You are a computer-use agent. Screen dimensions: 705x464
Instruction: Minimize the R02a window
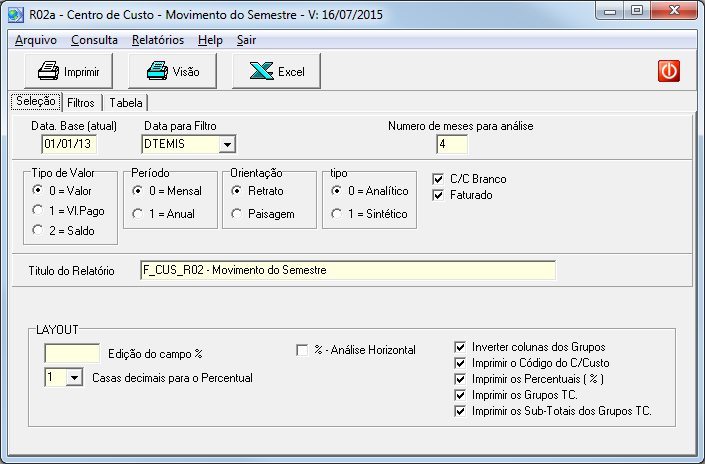[610, 11]
